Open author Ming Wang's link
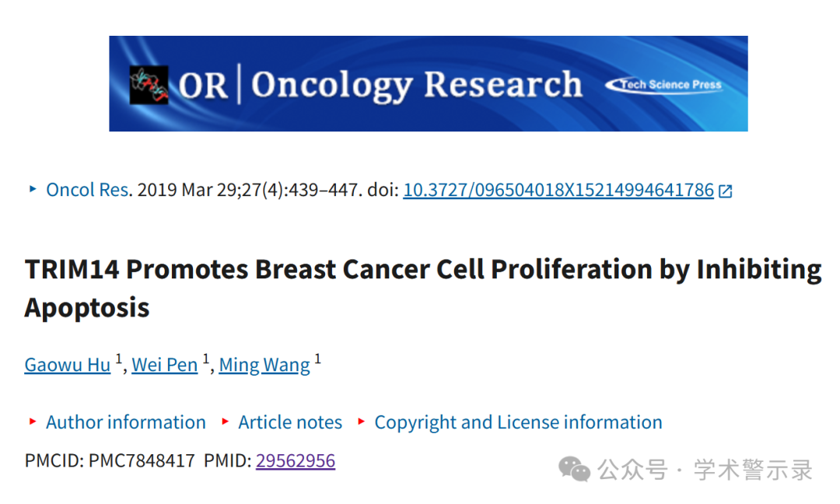The image size is (840, 504). [x=264, y=365]
